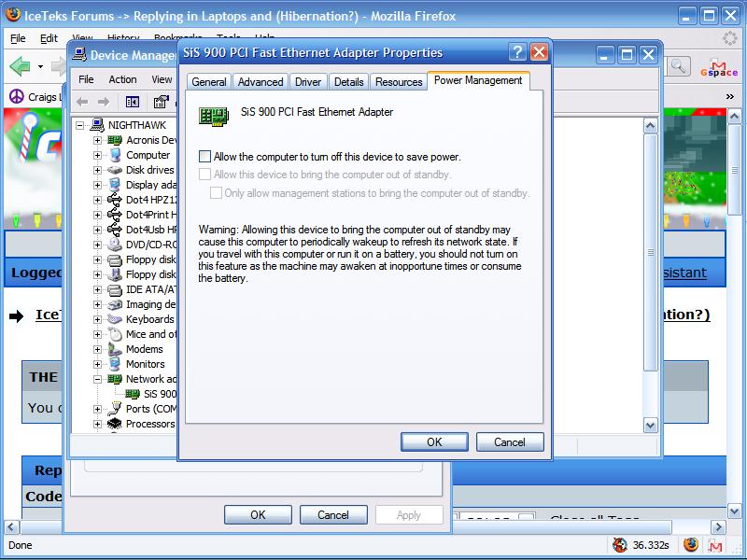747x560 pixels.
Task: Click OK in the lower background dialog
Action: click(x=259, y=515)
